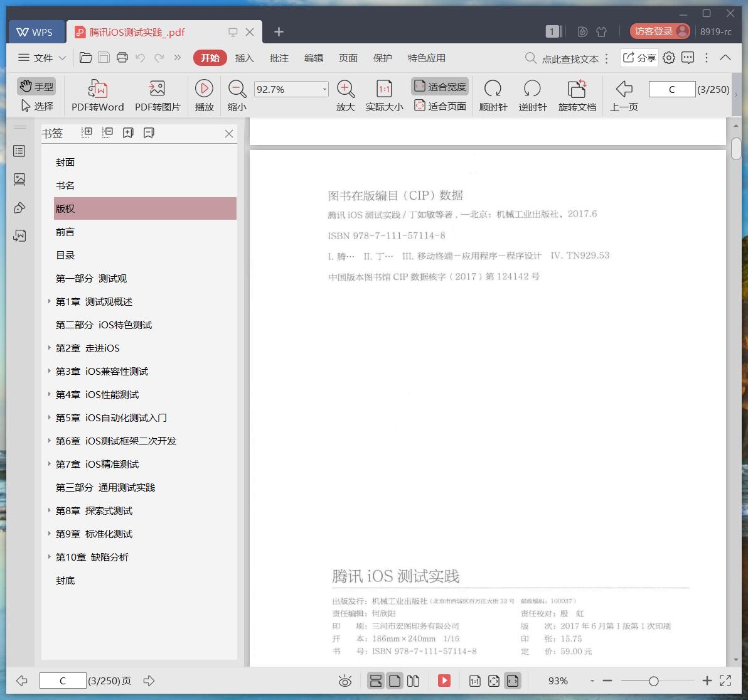Click 点此查找文本 search box
The height and width of the screenshot is (700, 748).
point(562,58)
